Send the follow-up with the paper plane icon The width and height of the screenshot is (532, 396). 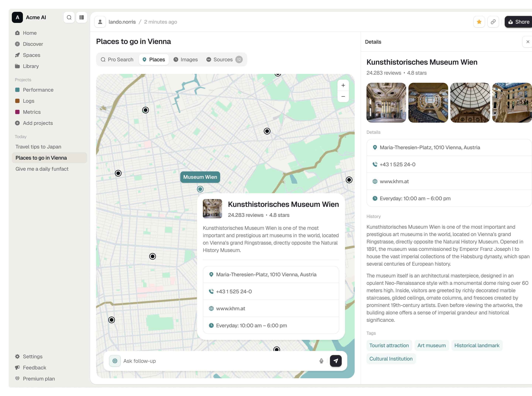tap(336, 361)
